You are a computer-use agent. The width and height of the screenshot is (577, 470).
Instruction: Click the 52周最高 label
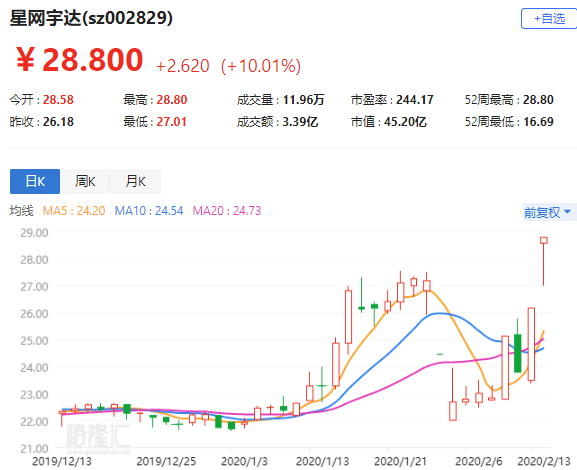point(489,100)
